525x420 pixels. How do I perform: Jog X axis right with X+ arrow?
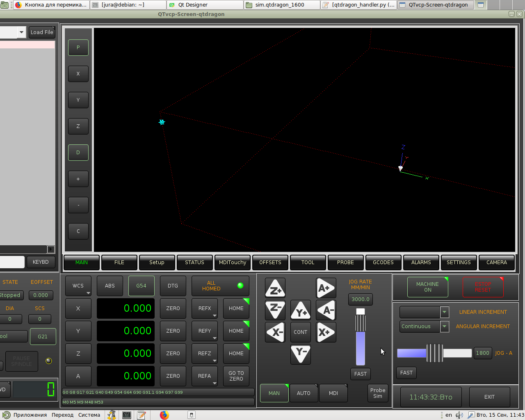[326, 332]
